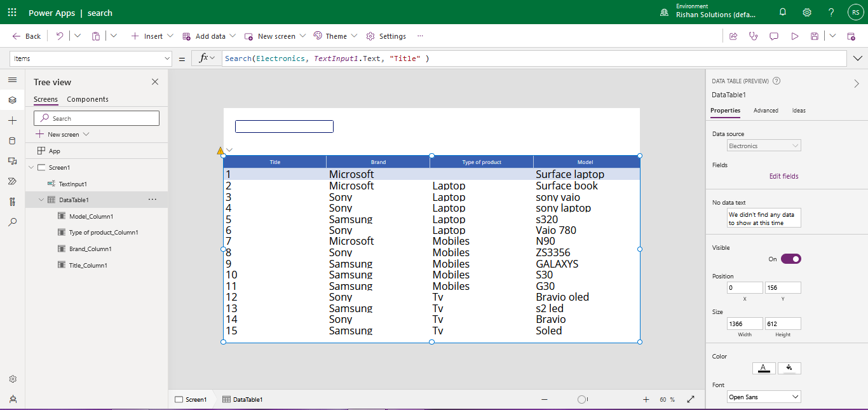
Task: Go back using the Back button
Action: (x=25, y=36)
